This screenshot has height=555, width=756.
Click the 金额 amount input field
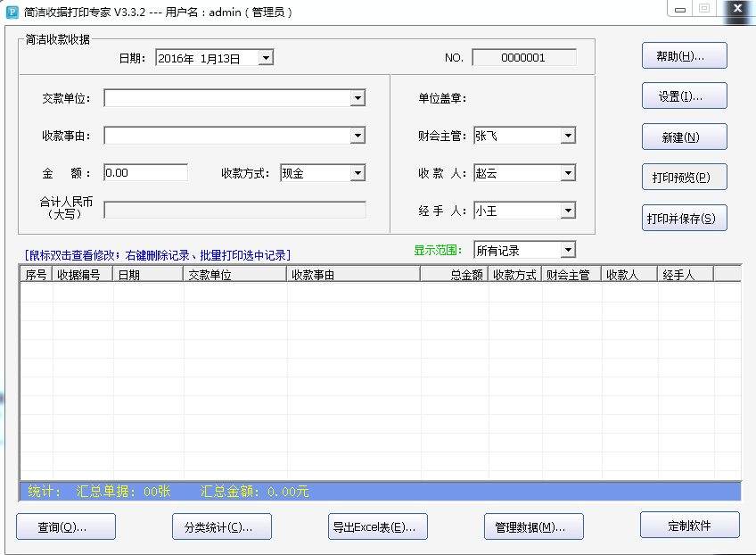(145, 172)
